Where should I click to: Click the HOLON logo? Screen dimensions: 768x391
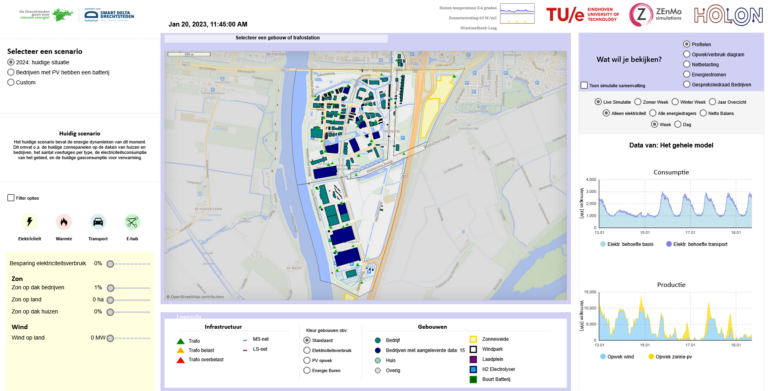point(728,16)
